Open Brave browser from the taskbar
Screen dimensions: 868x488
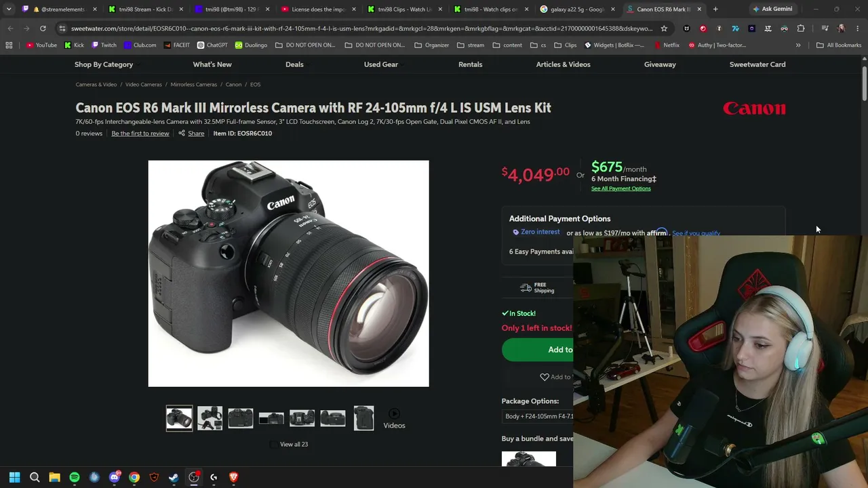coord(233,477)
